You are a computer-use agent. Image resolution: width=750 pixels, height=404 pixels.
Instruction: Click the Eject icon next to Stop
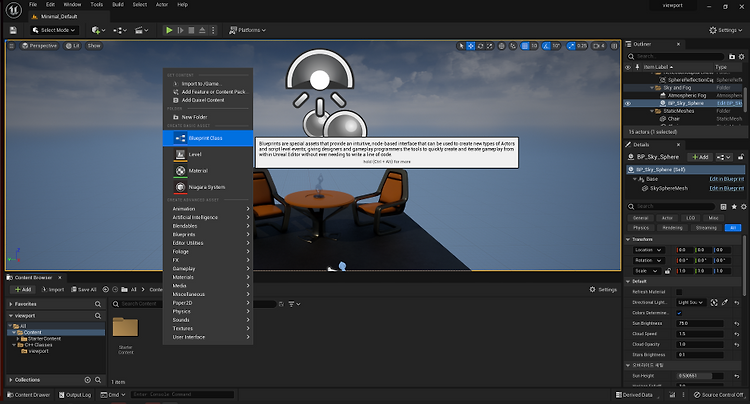[x=202, y=30]
